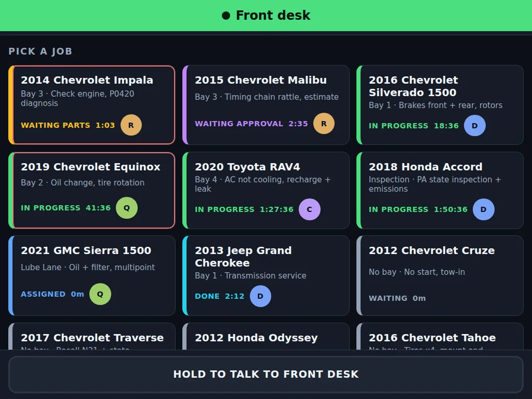532x399 pixels.
Task: Click the PICK A JOB heading
Action: coord(41,51)
